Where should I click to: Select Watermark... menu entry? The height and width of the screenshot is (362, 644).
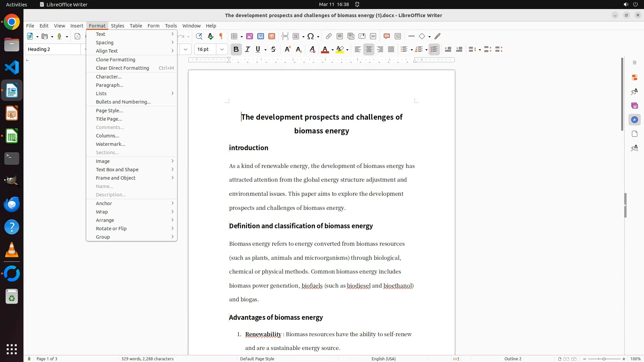pos(111,144)
